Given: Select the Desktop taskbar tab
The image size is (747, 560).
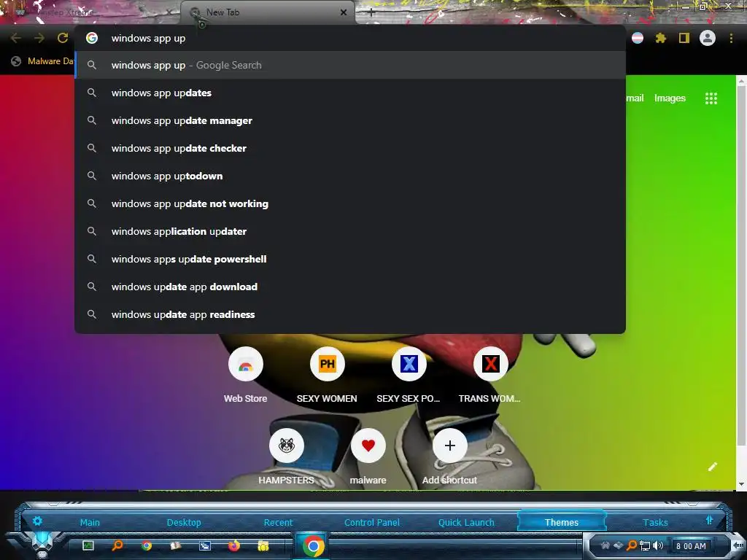Looking at the screenshot, I should click(x=184, y=522).
